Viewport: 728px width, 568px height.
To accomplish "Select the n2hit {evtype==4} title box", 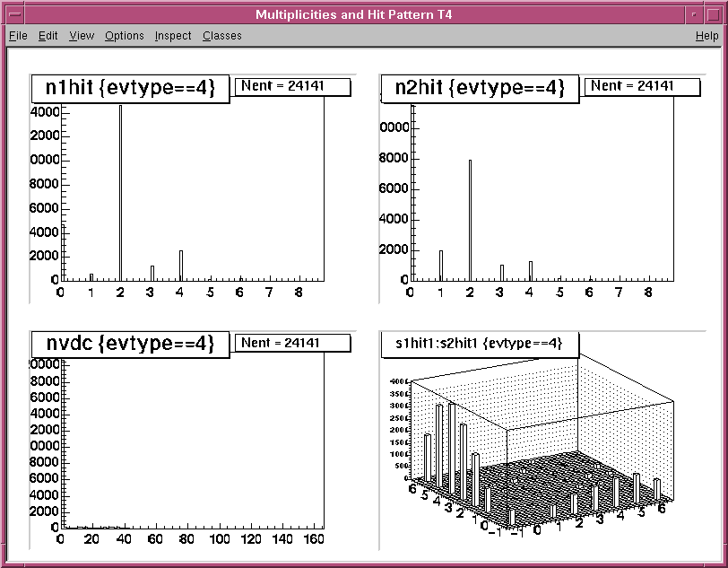I will [x=481, y=88].
